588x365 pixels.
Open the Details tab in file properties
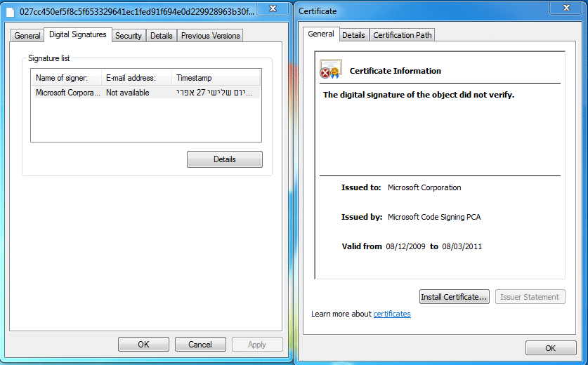162,36
